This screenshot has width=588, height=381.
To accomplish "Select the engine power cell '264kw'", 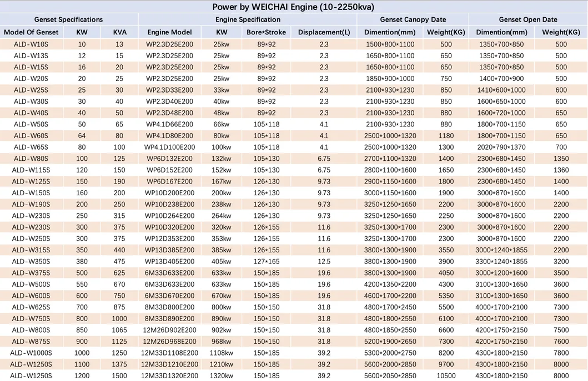I will 221,216.
